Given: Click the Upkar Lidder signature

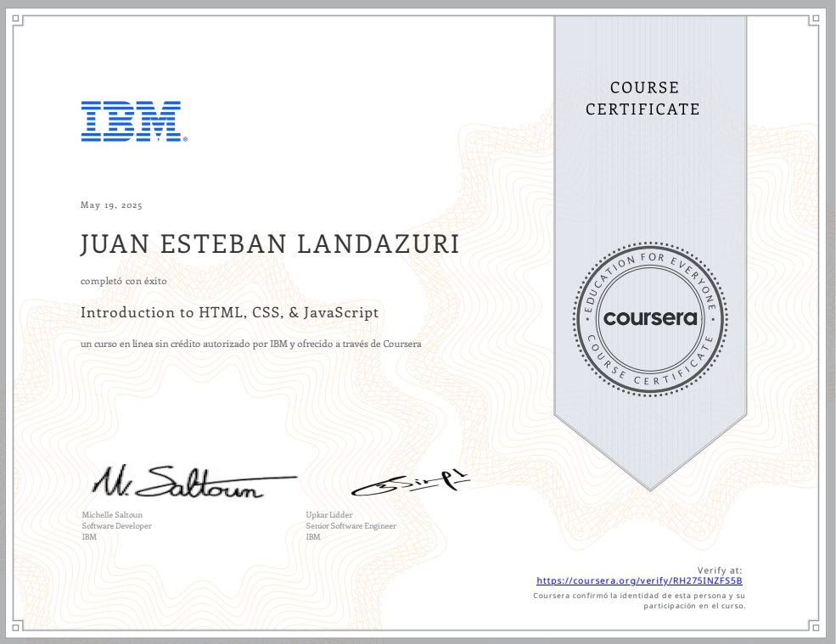Looking at the screenshot, I should (410, 484).
